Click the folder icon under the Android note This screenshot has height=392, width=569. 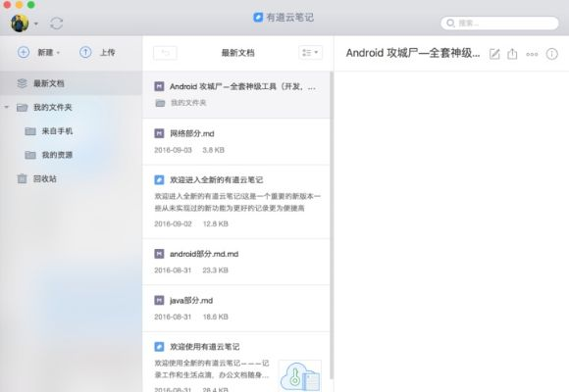coord(160,103)
